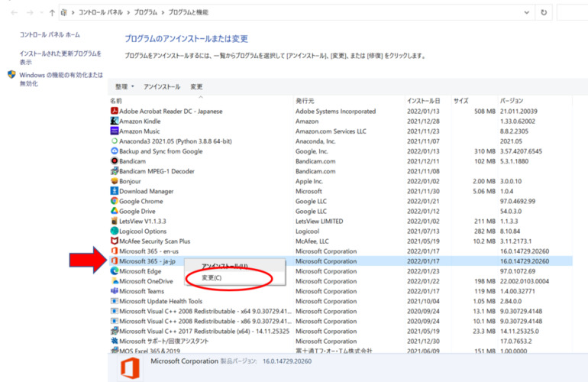The image size is (588, 382).
Task: Click the large Office logo in details pane
Action: pyautogui.click(x=130, y=367)
